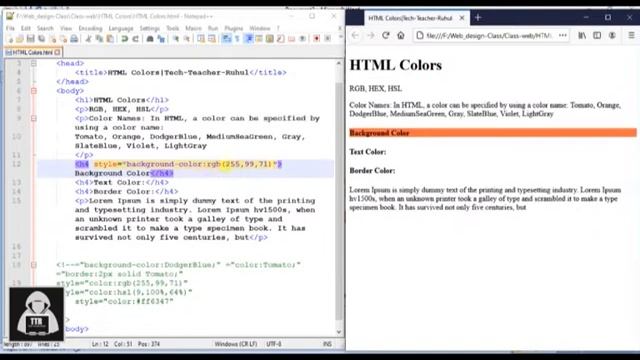Screen dimensions: 640x360
Task: Toggle file monitoring (eye) button
Action: point(302,39)
